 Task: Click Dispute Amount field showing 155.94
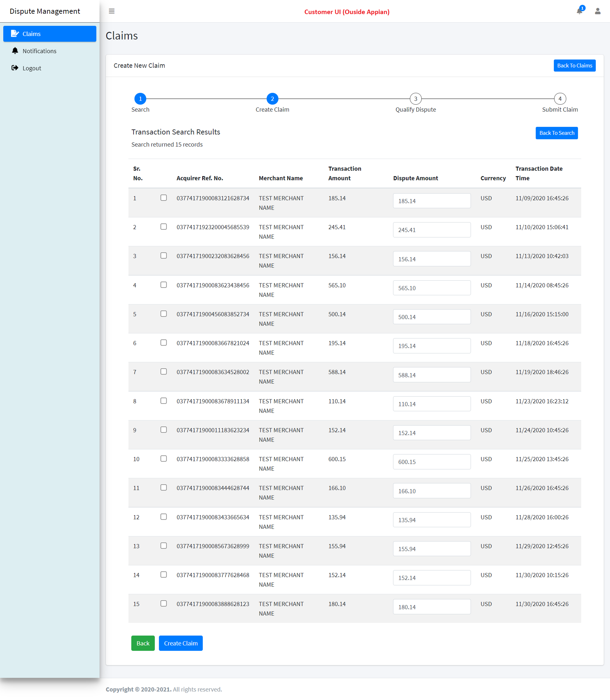(432, 549)
